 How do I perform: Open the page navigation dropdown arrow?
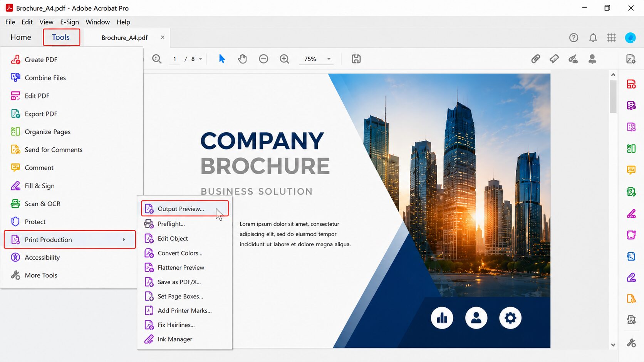[x=201, y=59]
